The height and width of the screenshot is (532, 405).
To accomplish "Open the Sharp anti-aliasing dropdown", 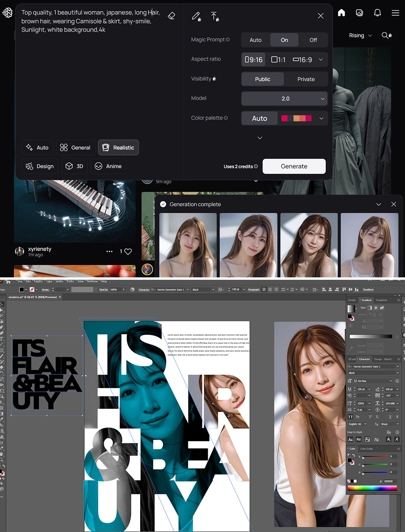I will [390, 424].
